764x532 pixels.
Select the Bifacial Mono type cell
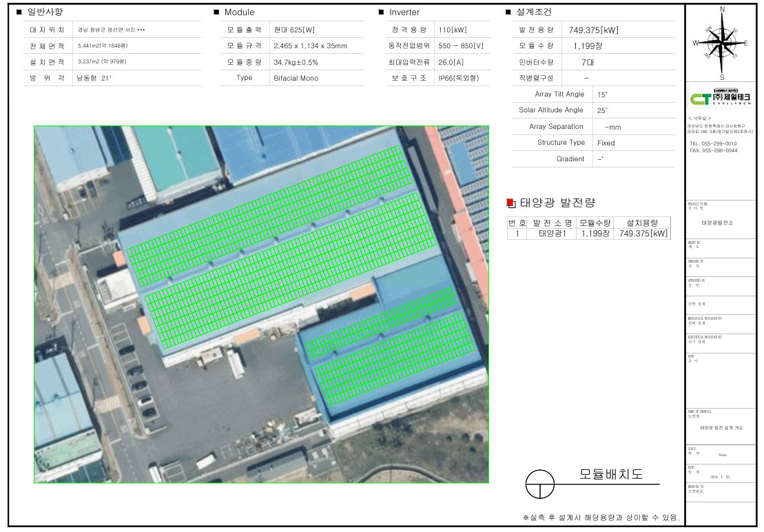pyautogui.click(x=296, y=79)
